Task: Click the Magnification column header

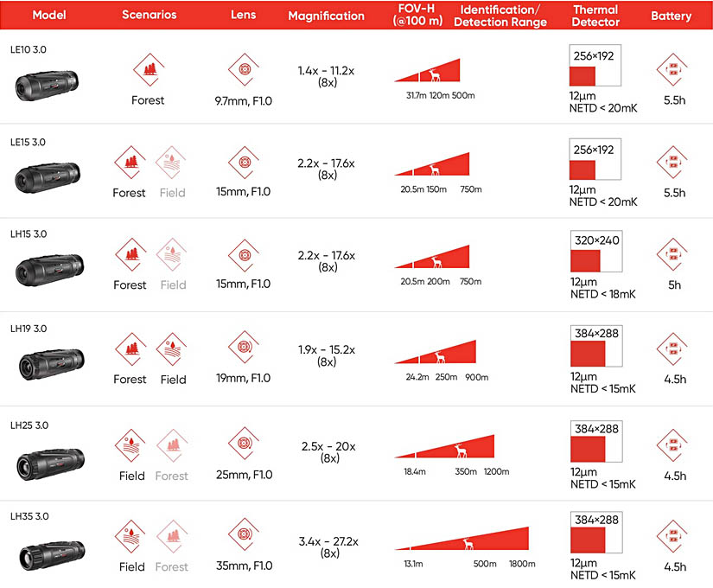Action: pos(326,16)
